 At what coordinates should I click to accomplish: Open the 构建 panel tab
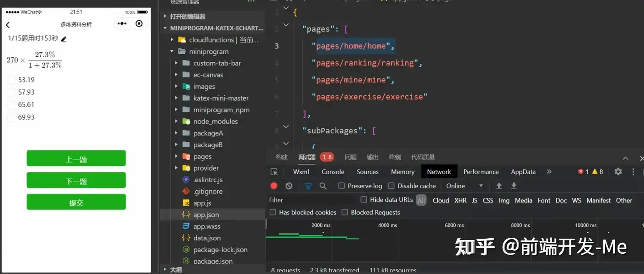point(282,157)
